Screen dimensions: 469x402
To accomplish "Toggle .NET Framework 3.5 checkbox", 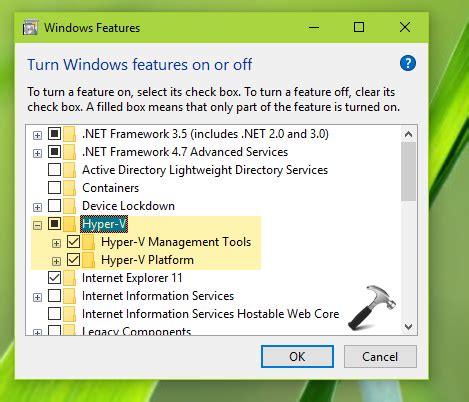I will tap(54, 134).
